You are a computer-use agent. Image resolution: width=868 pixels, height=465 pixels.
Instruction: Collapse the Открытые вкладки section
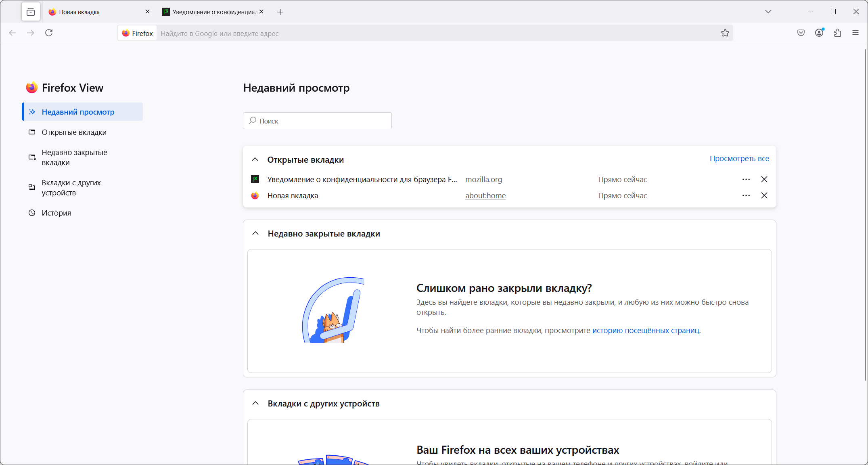(255, 159)
